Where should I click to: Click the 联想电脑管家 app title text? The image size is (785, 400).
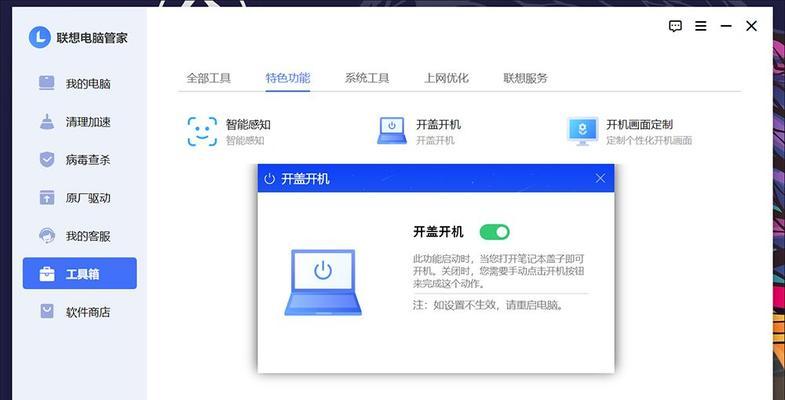pyautogui.click(x=92, y=38)
